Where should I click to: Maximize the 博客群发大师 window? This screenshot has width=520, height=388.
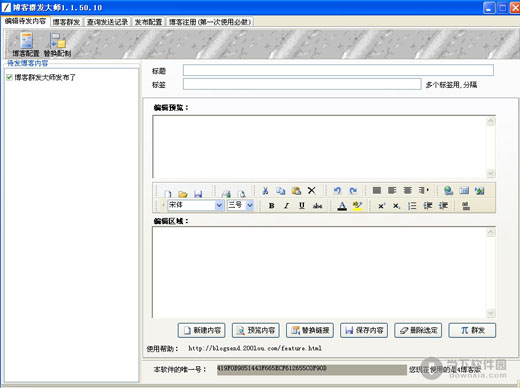pos(502,8)
